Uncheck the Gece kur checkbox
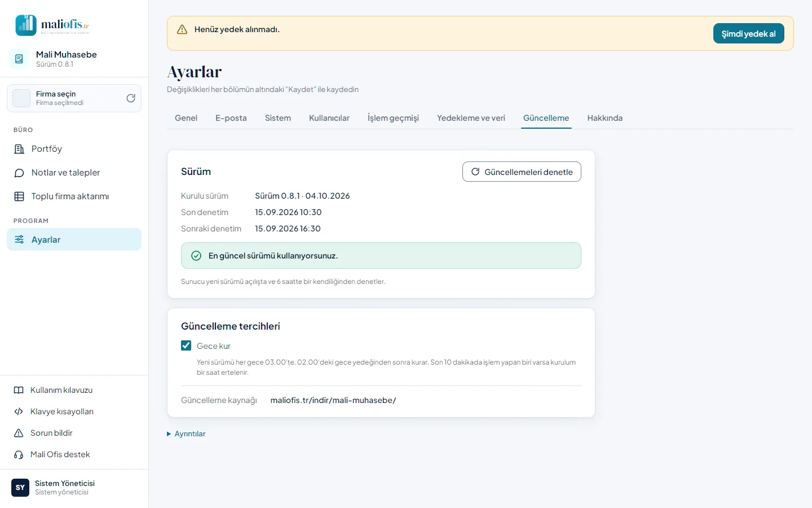 point(186,345)
